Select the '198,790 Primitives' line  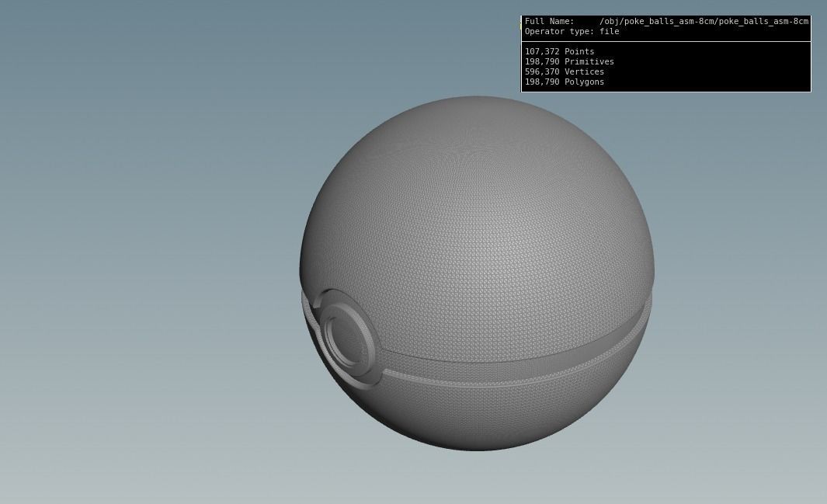pos(569,61)
